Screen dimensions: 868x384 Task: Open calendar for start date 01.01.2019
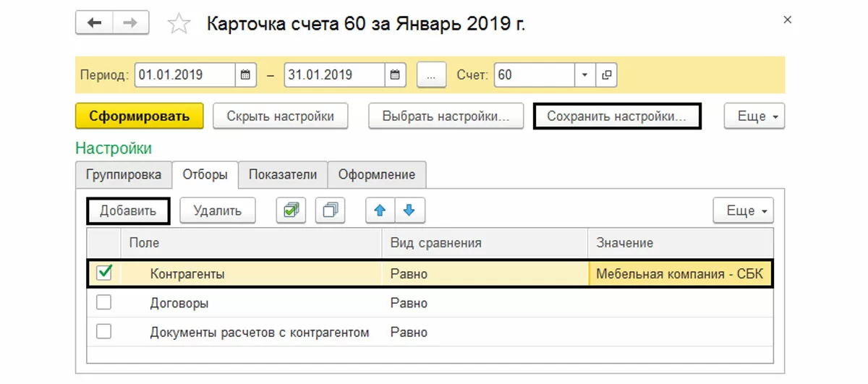(245, 74)
